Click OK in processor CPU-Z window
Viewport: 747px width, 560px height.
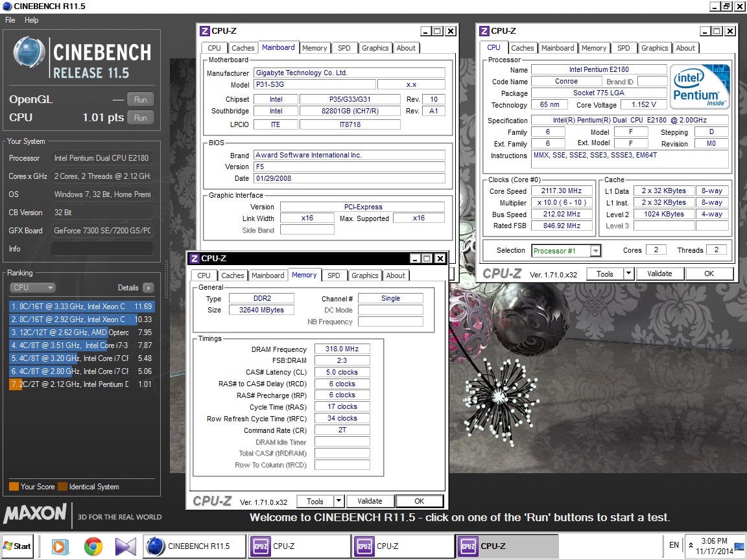(709, 274)
